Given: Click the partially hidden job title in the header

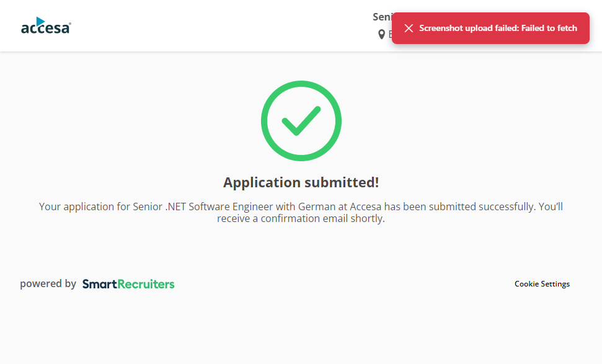Looking at the screenshot, I should (x=381, y=17).
